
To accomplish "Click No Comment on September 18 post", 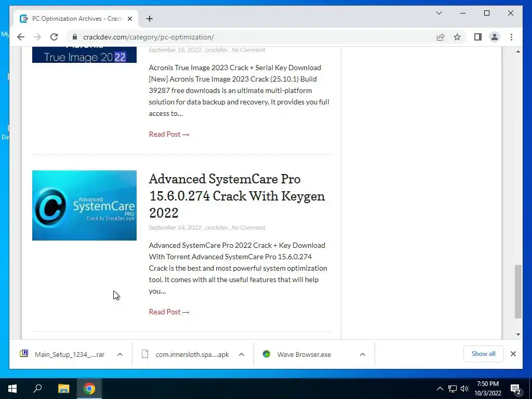I will point(248,50).
